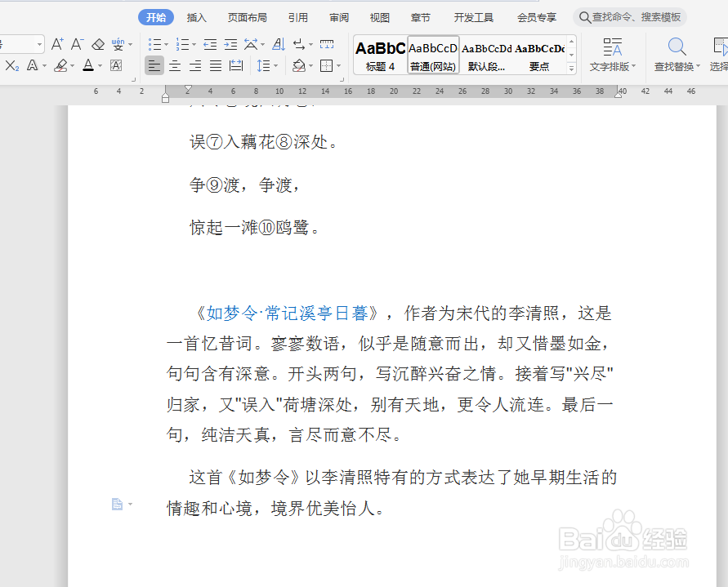Open the font color dropdown arrow

point(100,65)
